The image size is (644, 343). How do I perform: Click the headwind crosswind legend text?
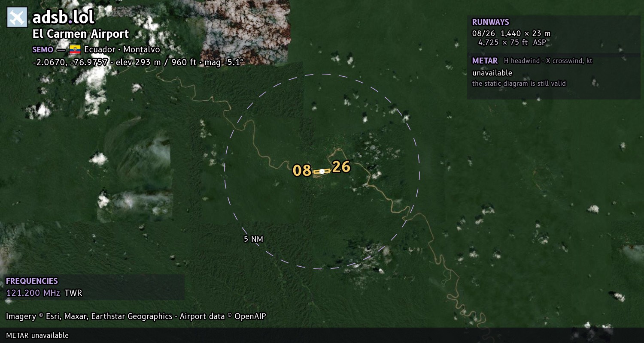(548, 61)
